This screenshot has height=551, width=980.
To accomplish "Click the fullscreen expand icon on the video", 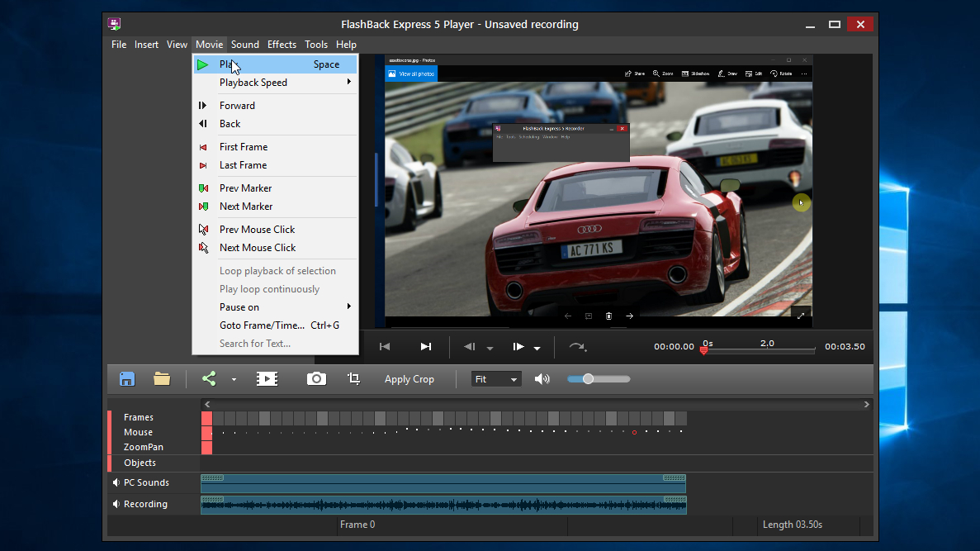I will [x=800, y=316].
